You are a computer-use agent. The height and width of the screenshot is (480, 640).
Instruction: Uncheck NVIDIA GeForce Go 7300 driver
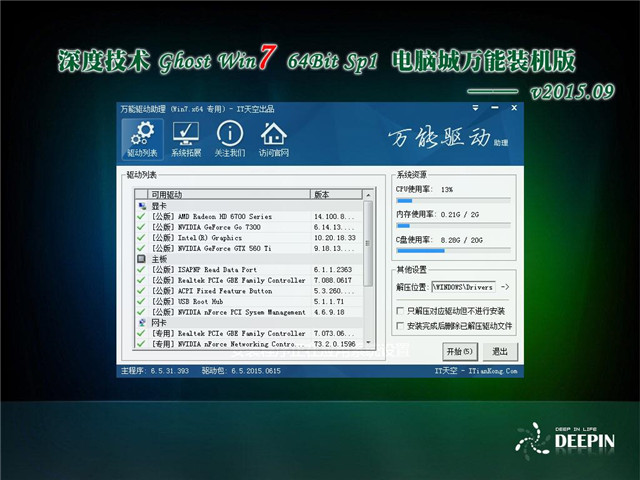(x=141, y=227)
